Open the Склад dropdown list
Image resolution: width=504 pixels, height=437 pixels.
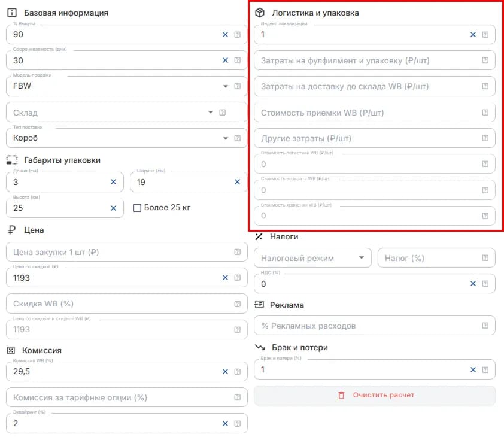coord(211,112)
